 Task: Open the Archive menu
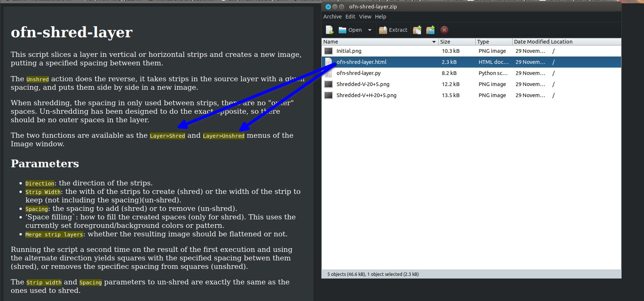[333, 17]
